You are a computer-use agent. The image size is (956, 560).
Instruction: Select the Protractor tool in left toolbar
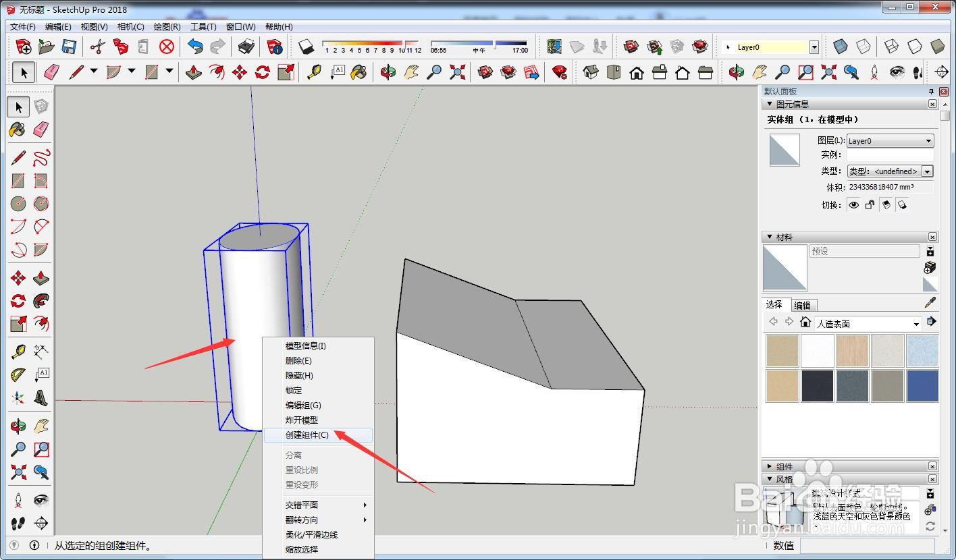coord(18,374)
